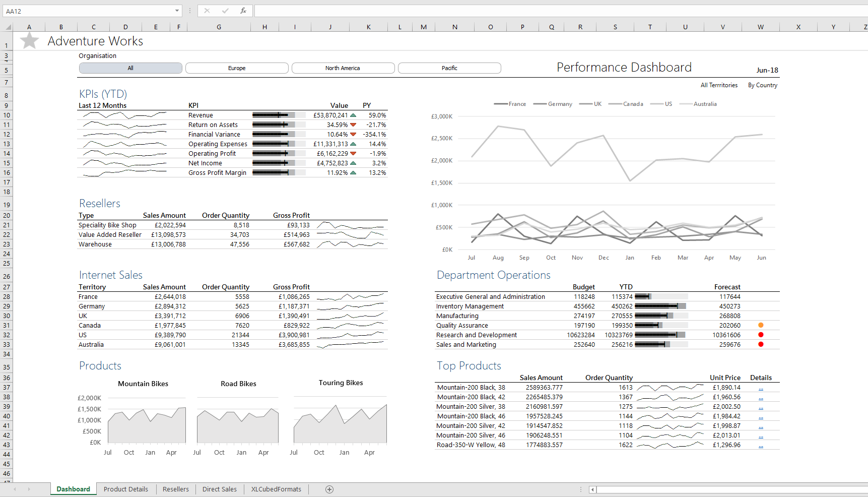
Task: Click the horizontal scrollbar left arrow
Action: click(593, 489)
